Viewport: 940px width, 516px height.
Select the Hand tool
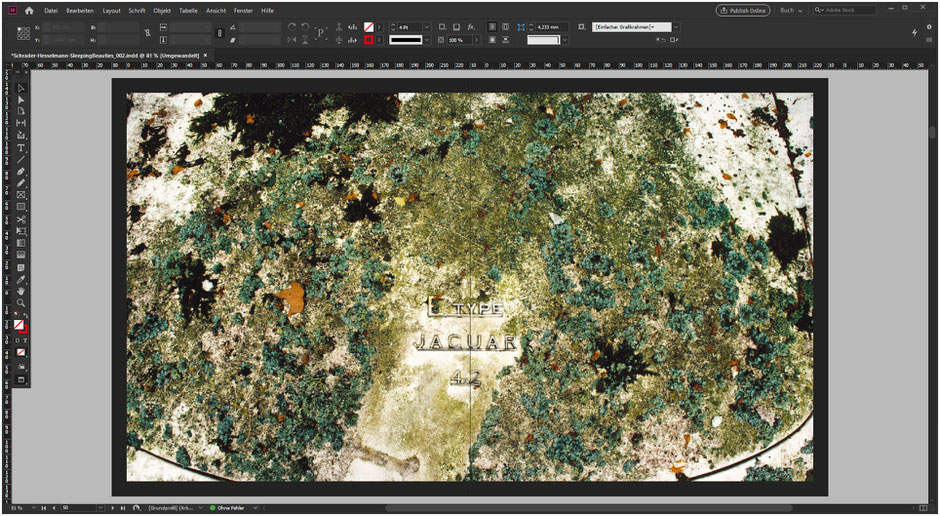[x=21, y=291]
